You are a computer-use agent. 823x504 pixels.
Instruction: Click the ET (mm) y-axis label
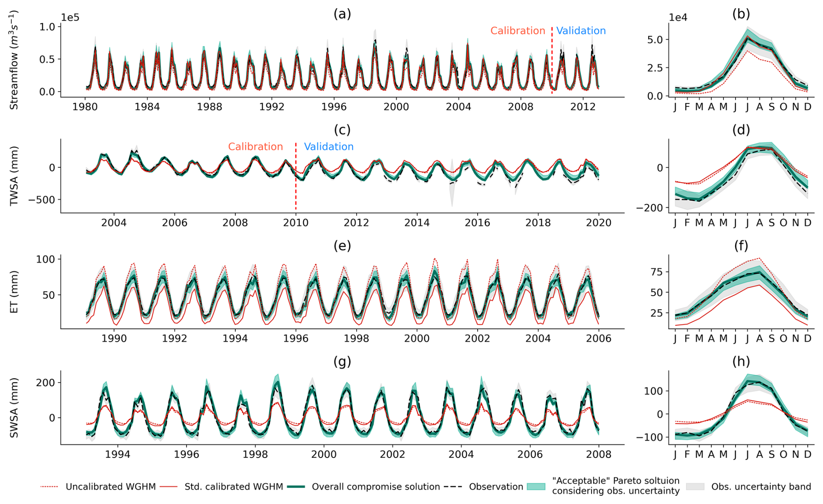pyautogui.click(x=14, y=292)
